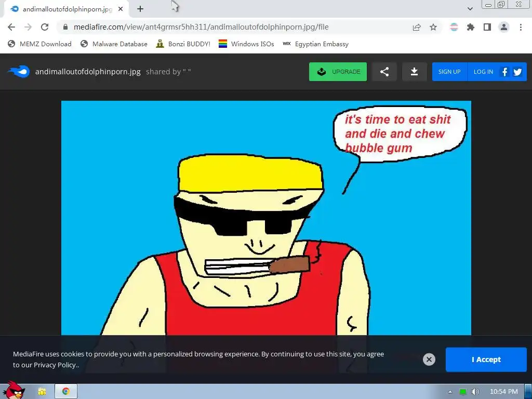532x399 pixels.
Task: Open the Windows ISOs bookmark
Action: click(246, 44)
